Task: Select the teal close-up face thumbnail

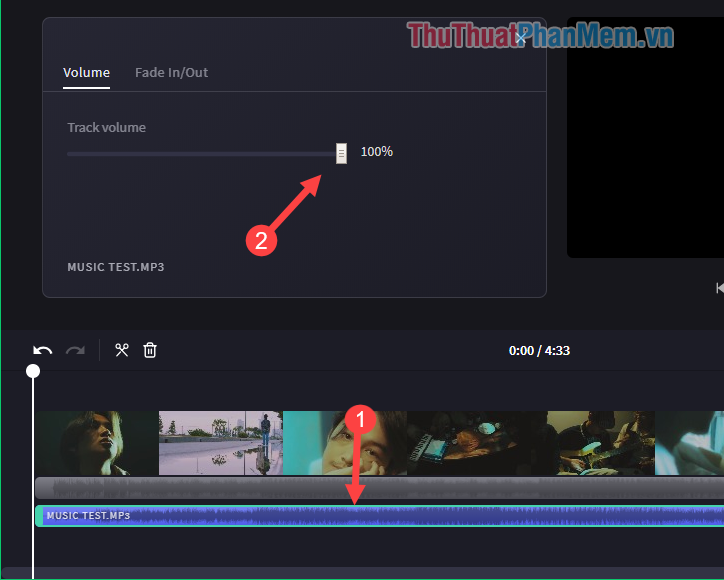Action: (344, 443)
